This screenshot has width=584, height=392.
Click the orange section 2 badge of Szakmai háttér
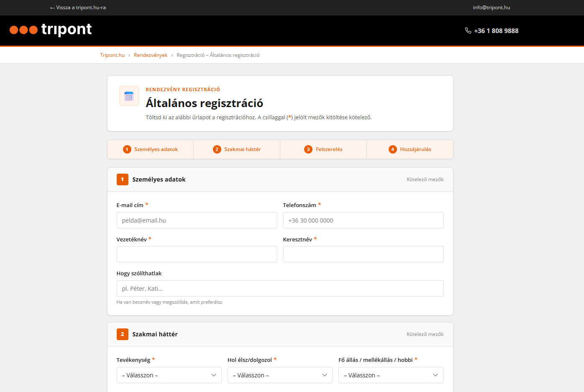[x=122, y=334]
